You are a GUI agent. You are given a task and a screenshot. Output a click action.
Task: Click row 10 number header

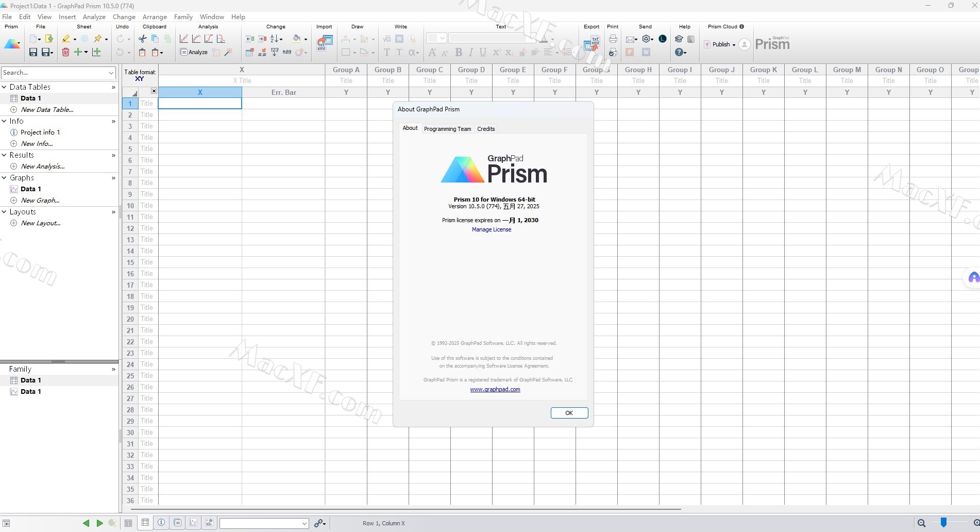(130, 206)
